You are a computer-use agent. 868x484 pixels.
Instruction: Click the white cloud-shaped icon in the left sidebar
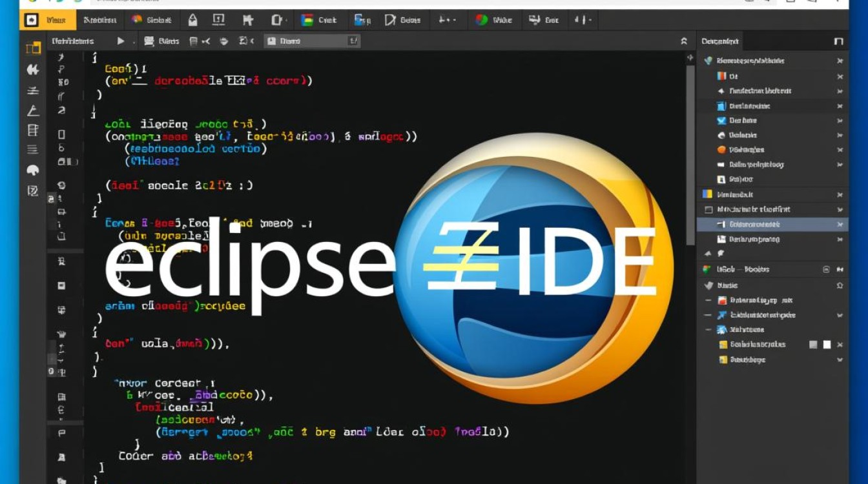click(33, 170)
